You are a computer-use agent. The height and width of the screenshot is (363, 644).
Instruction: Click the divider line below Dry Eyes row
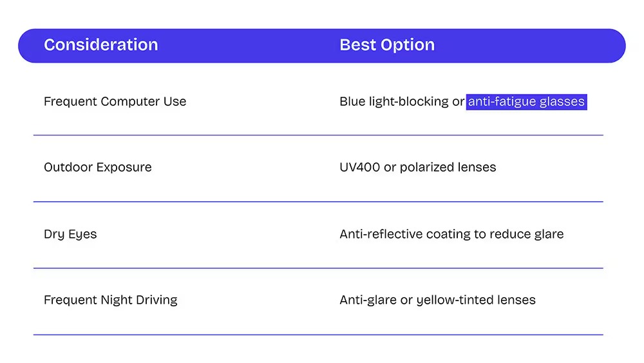coord(318,268)
